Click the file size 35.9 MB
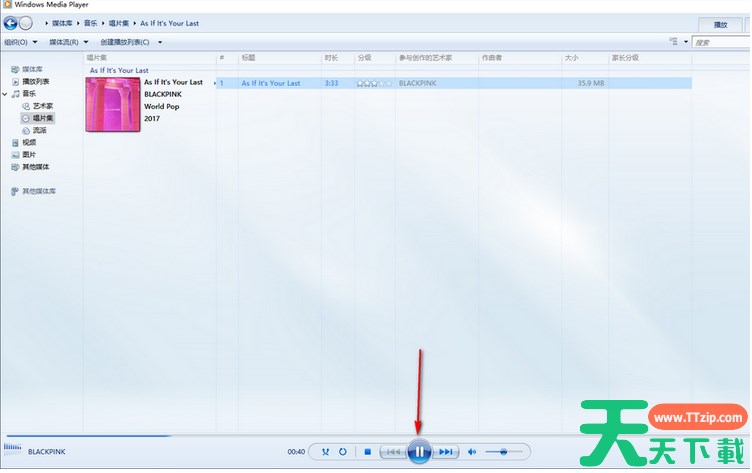Image resolution: width=752 pixels, height=473 pixels. click(x=591, y=83)
